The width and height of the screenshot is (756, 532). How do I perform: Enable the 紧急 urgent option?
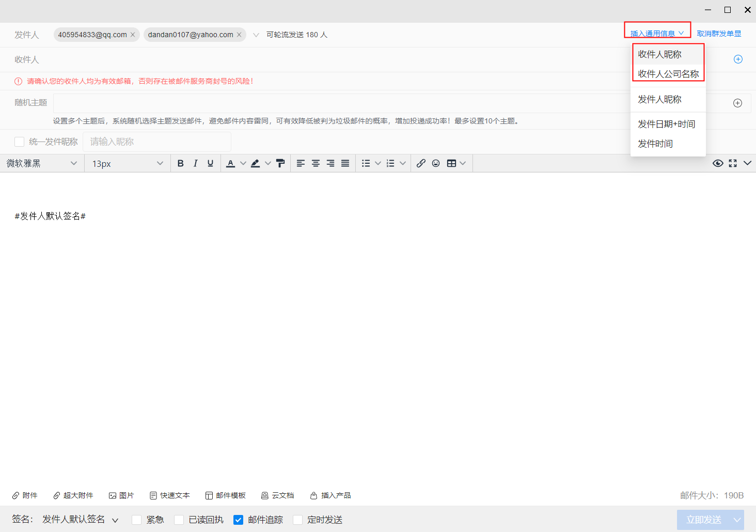coord(136,520)
